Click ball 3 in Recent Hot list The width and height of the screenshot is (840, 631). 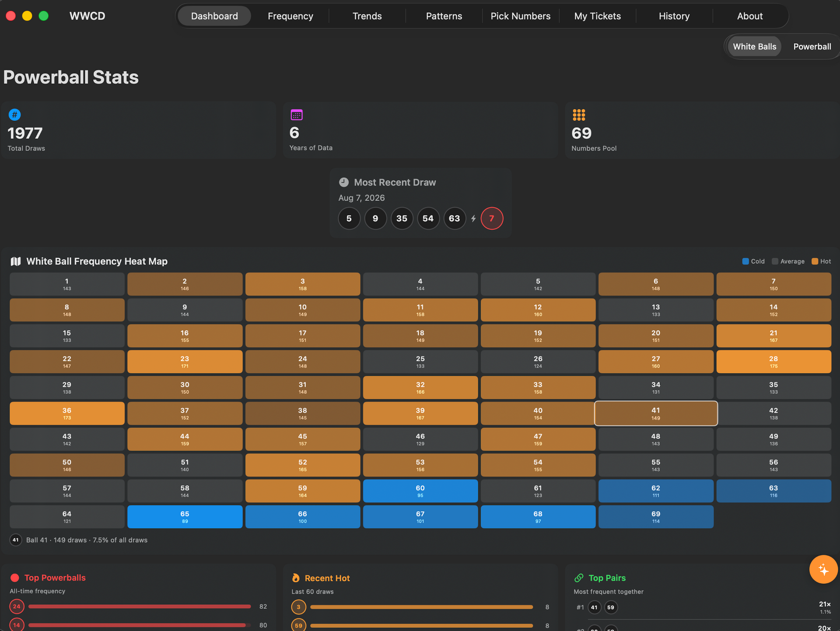(x=298, y=607)
